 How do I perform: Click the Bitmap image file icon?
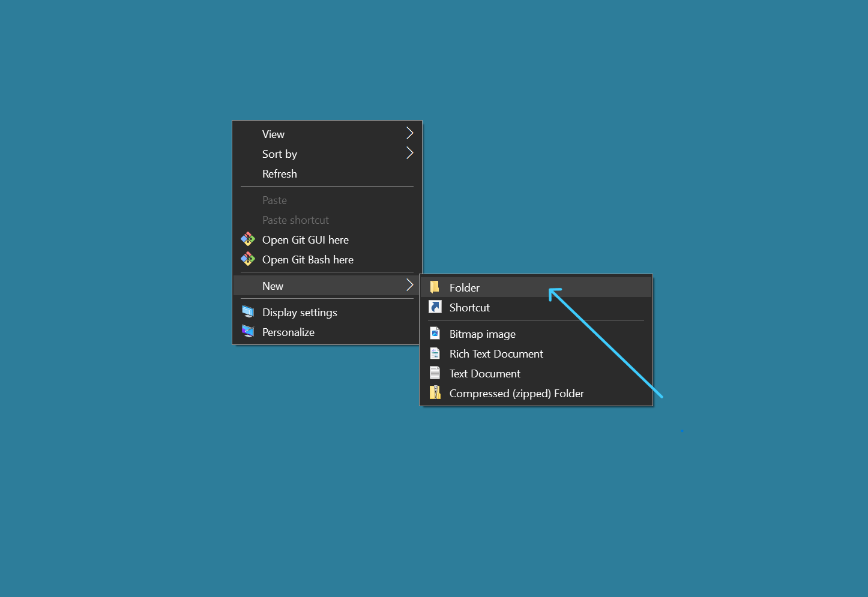click(435, 334)
